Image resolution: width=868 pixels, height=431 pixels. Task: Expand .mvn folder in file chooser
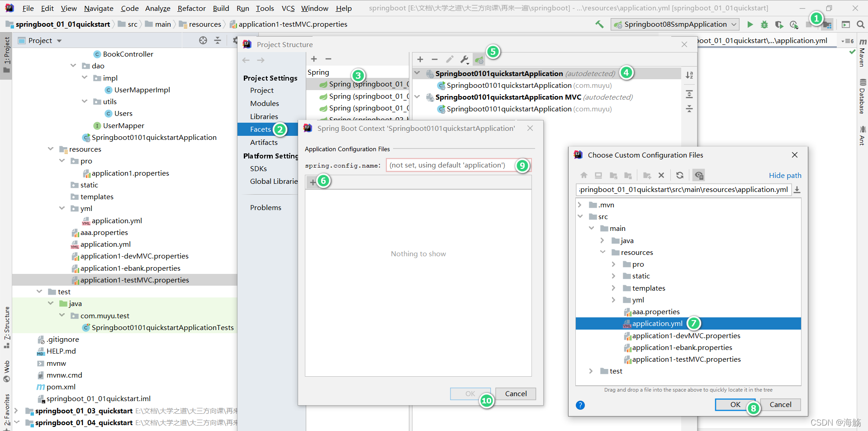tap(580, 205)
